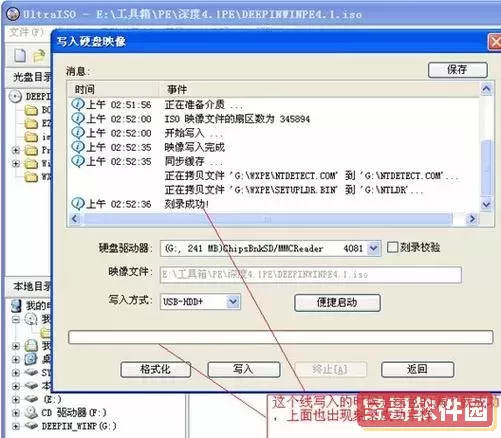Select CD 驱动器 (F:) in local tree
Screen dimensions: 501x438
point(74,413)
